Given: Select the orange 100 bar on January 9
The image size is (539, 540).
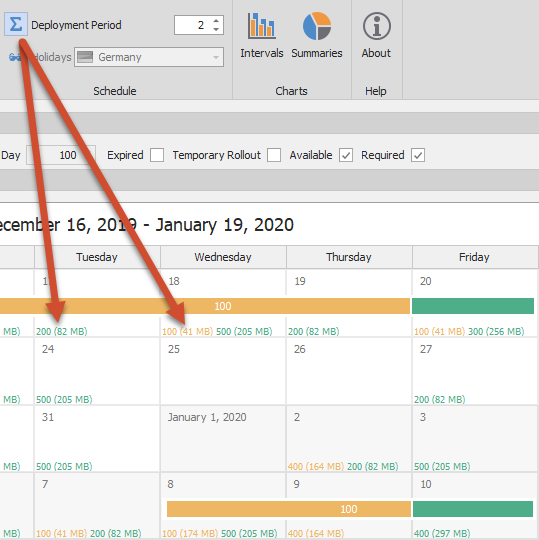Looking at the screenshot, I should click(289, 509).
